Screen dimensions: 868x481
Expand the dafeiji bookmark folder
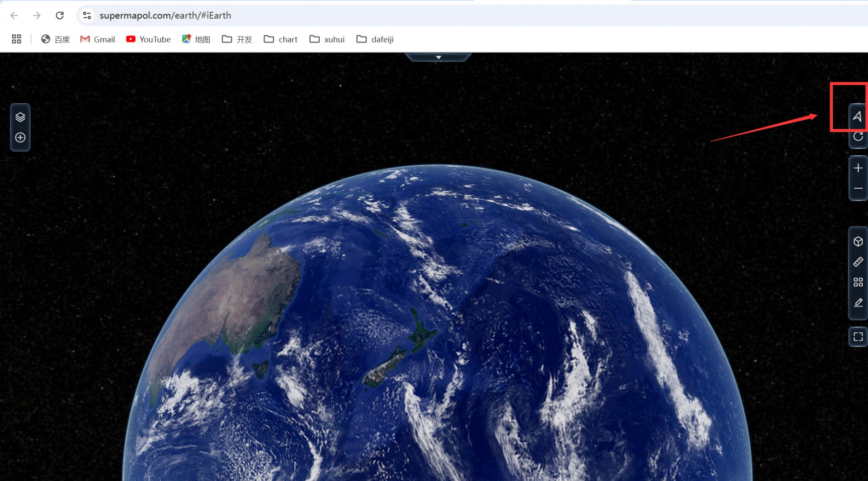(x=375, y=39)
